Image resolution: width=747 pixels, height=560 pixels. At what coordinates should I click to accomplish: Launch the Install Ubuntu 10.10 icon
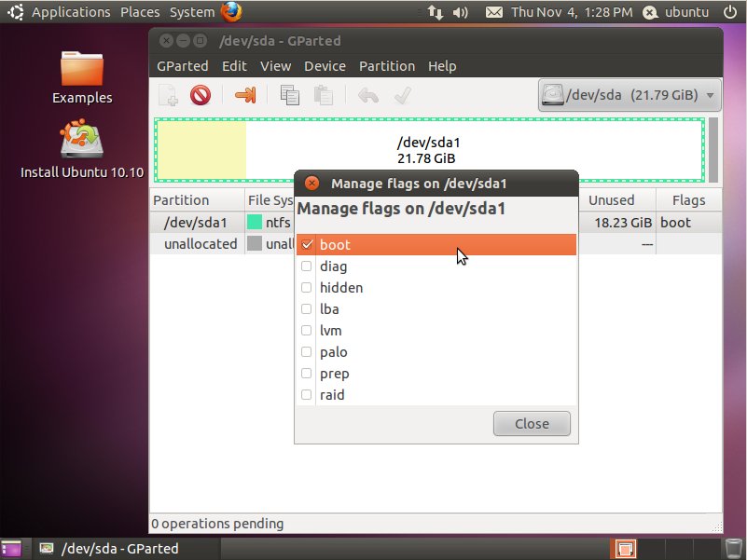tap(82, 148)
